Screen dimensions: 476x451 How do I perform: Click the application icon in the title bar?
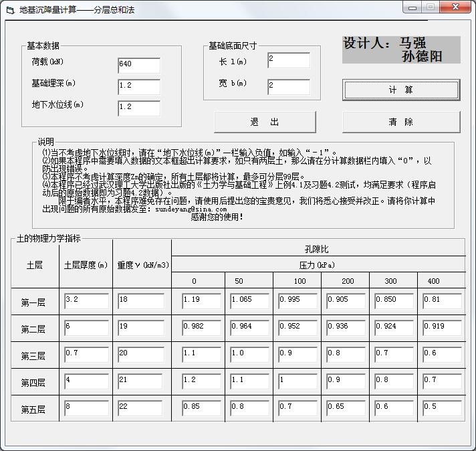coord(10,10)
